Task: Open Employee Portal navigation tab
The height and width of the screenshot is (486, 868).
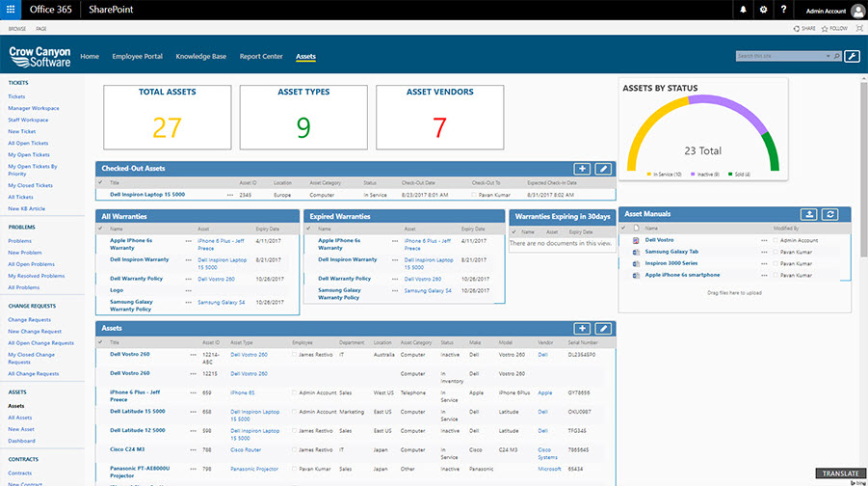Action: 138,57
